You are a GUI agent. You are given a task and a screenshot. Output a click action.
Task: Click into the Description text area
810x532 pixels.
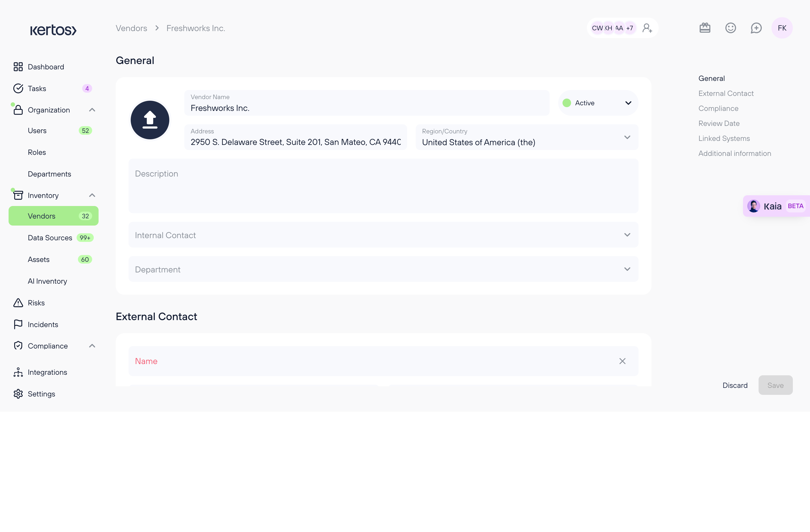[383, 186]
